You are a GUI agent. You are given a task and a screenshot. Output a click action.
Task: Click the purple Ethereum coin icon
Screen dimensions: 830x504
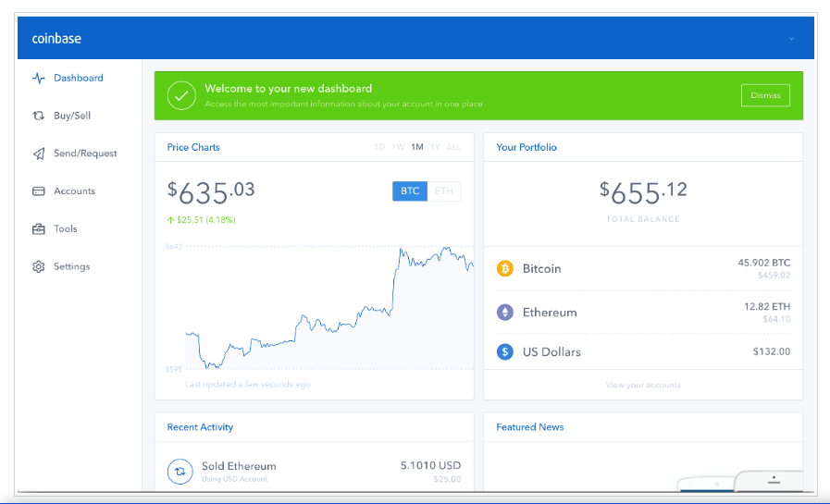pyautogui.click(x=505, y=313)
